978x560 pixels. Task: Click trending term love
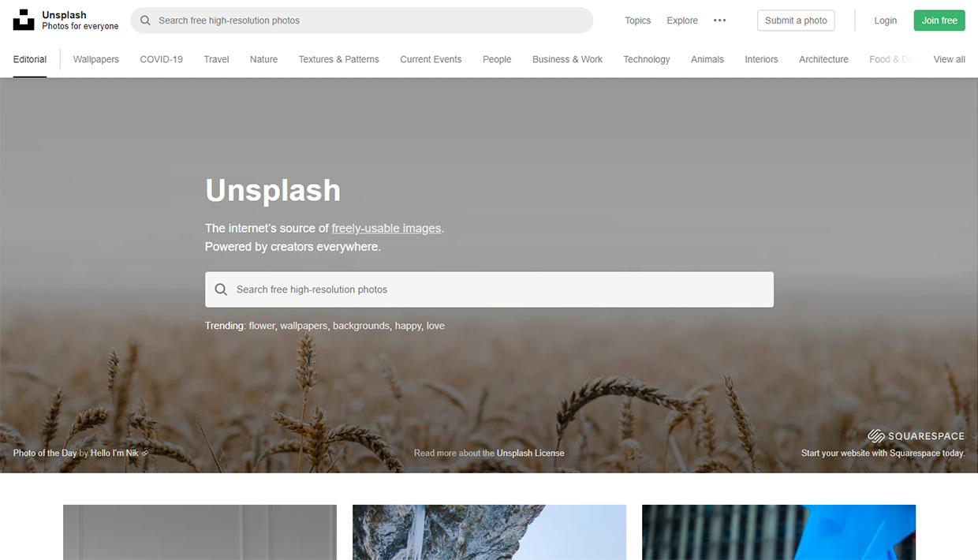(435, 326)
